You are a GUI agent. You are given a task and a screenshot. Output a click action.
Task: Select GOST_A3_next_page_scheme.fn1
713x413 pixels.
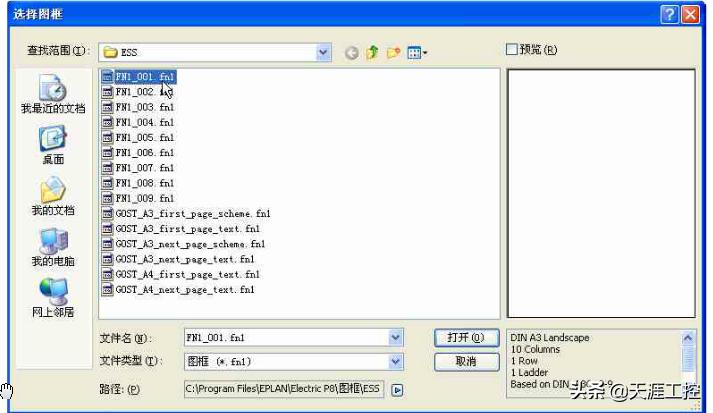184,244
